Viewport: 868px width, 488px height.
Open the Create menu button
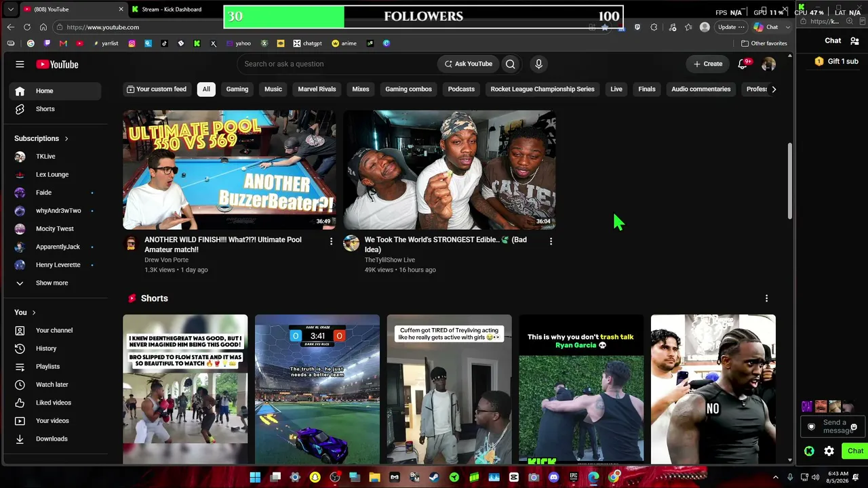pos(708,64)
